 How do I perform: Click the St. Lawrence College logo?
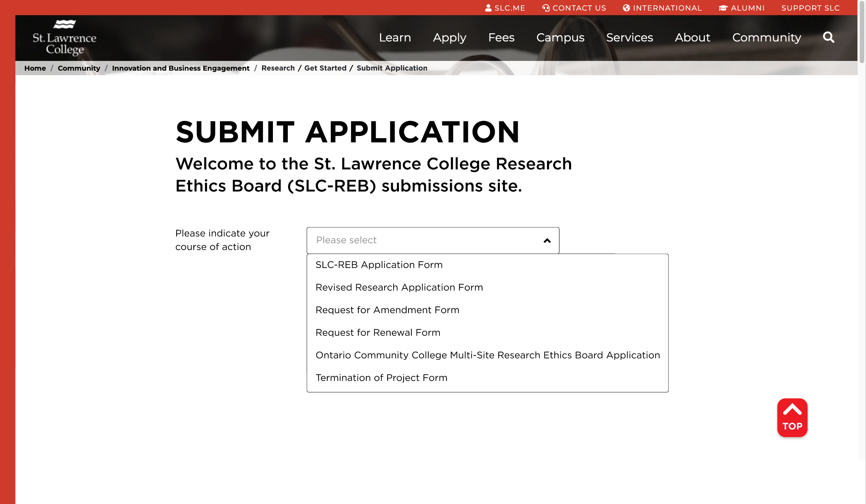(64, 38)
